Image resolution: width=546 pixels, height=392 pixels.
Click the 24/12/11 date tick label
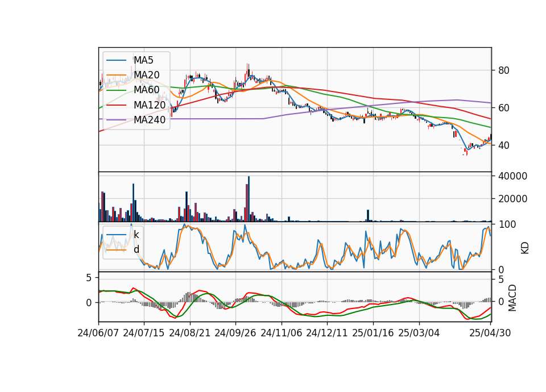click(x=327, y=333)
